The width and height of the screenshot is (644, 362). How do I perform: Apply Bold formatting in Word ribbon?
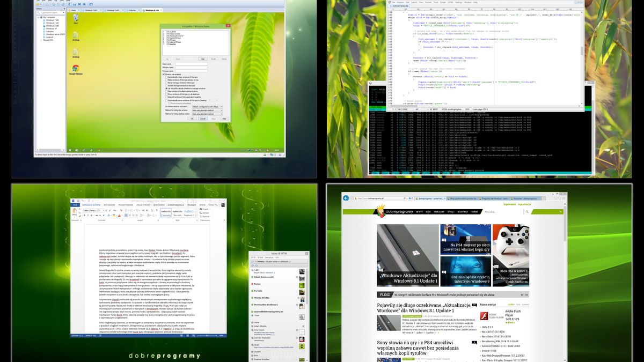pyautogui.click(x=84, y=216)
